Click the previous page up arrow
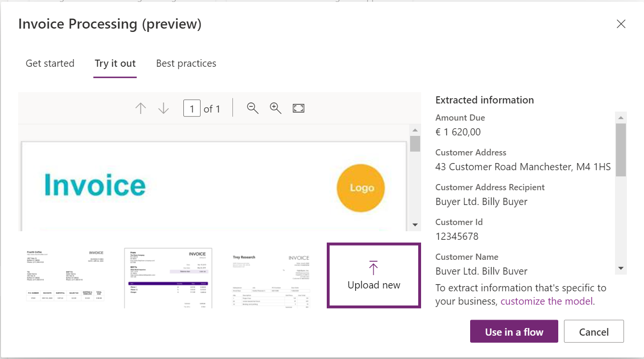Viewport: 644px width, 359px height. tap(141, 109)
